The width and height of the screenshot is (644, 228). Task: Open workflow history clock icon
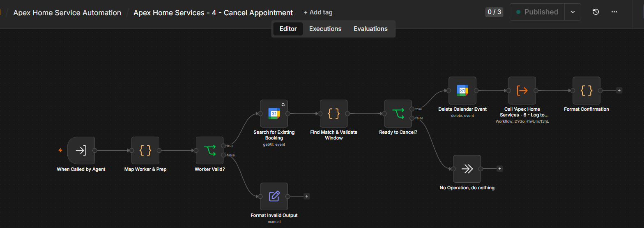[596, 12]
